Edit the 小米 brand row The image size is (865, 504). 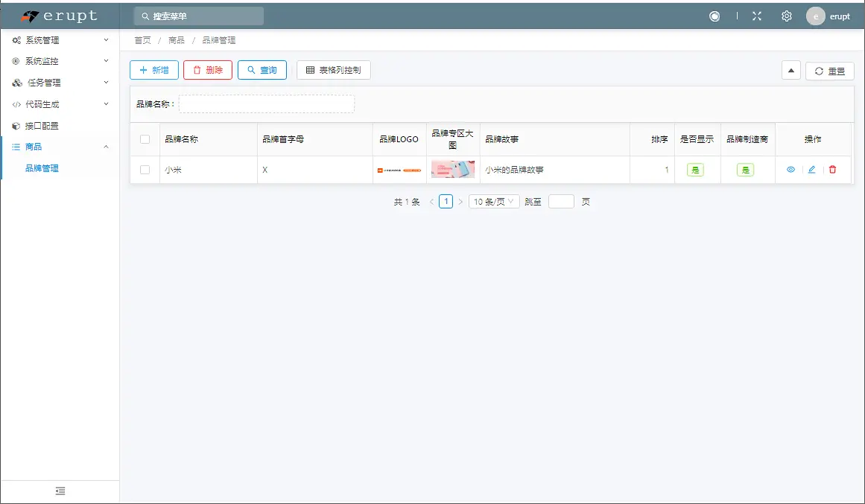(x=811, y=170)
